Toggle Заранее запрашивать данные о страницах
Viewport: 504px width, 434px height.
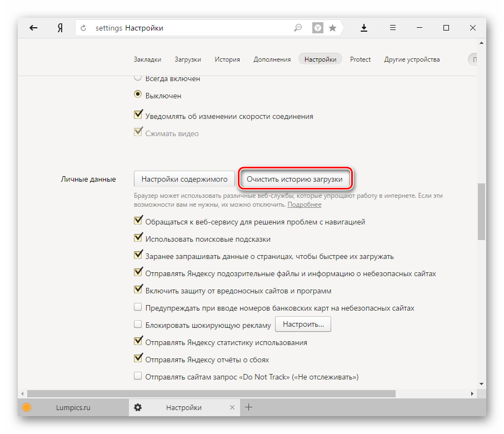(x=138, y=255)
